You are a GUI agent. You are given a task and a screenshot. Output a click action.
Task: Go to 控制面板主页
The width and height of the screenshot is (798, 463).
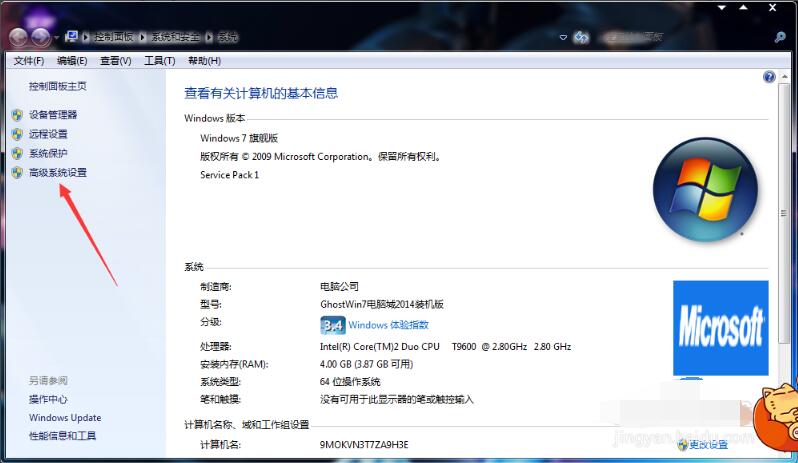point(58,86)
